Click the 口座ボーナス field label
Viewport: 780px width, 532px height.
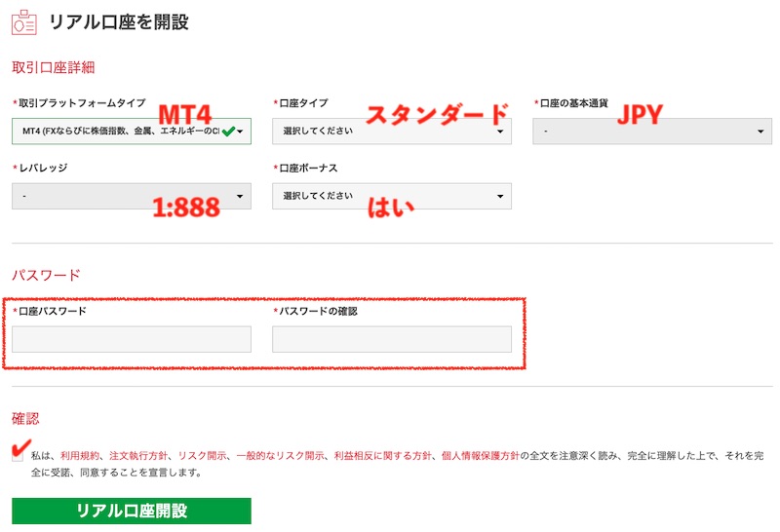[x=308, y=168]
